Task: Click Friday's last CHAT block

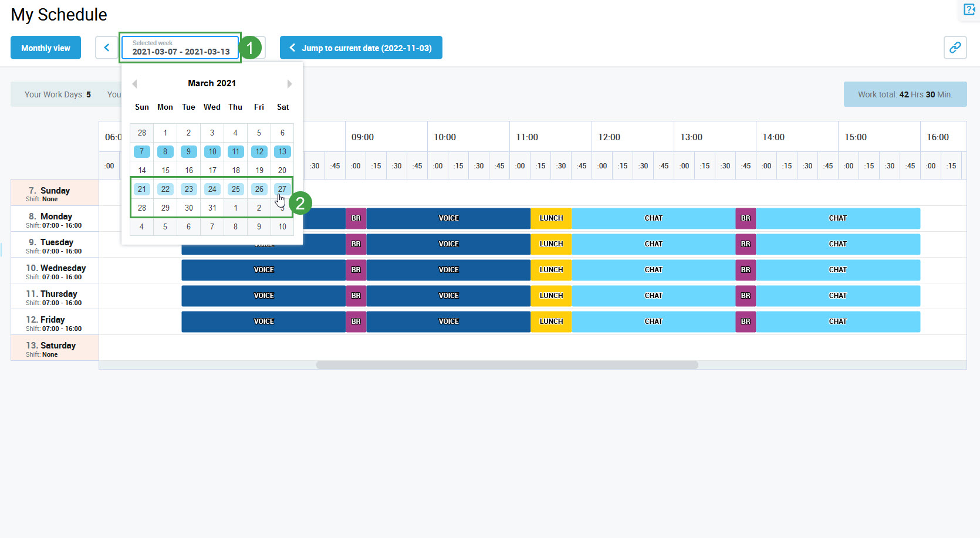Action: [837, 322]
